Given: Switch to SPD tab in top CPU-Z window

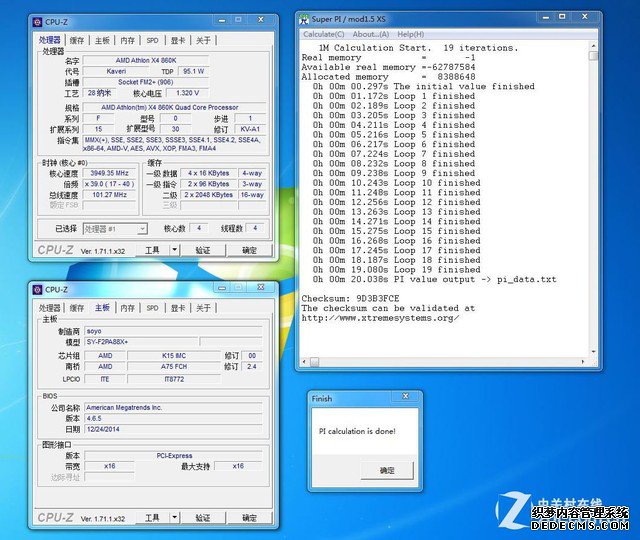Looking at the screenshot, I should (152, 40).
